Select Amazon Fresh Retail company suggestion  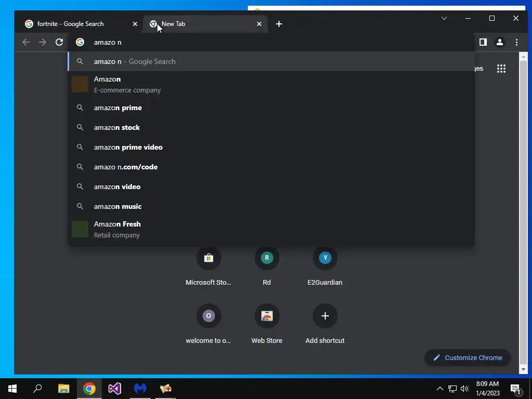(x=271, y=229)
